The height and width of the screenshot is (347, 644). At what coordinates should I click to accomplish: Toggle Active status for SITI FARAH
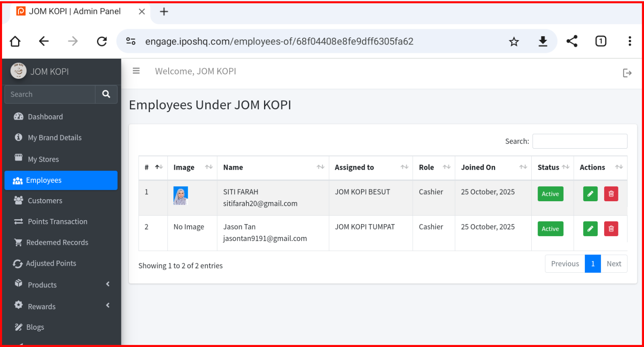coord(550,194)
